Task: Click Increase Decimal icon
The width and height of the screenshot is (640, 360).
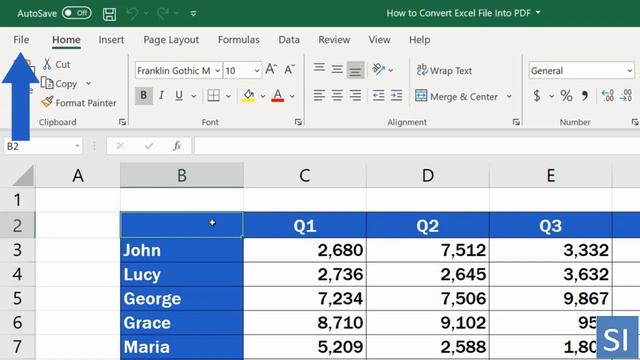Action: click(608, 96)
